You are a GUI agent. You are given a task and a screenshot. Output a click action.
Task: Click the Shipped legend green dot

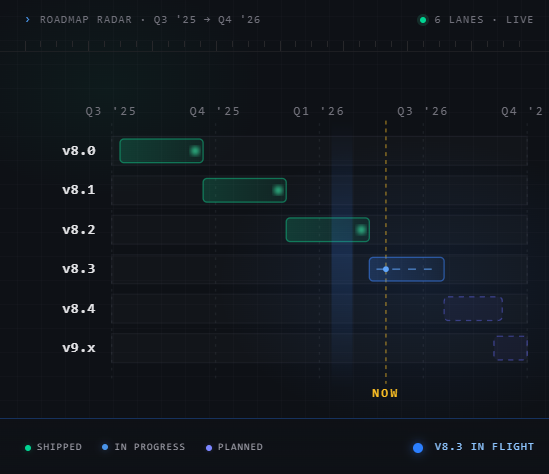[x=28, y=448]
